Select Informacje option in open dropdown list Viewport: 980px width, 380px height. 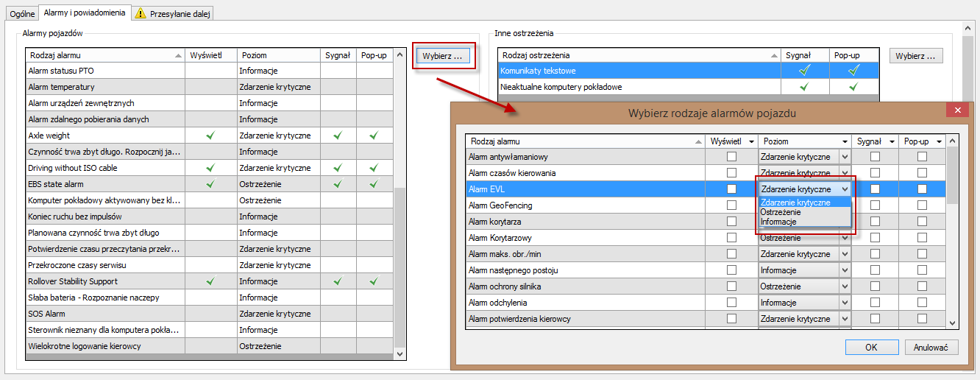coord(778,222)
